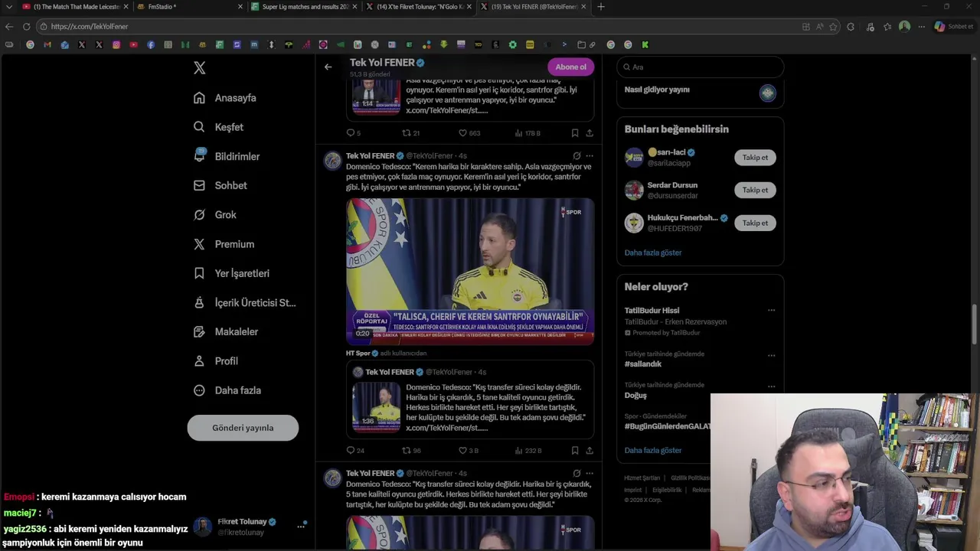Image resolution: width=980 pixels, height=551 pixels.
Task: Follow sarı-laci with Takip et
Action: pos(755,158)
